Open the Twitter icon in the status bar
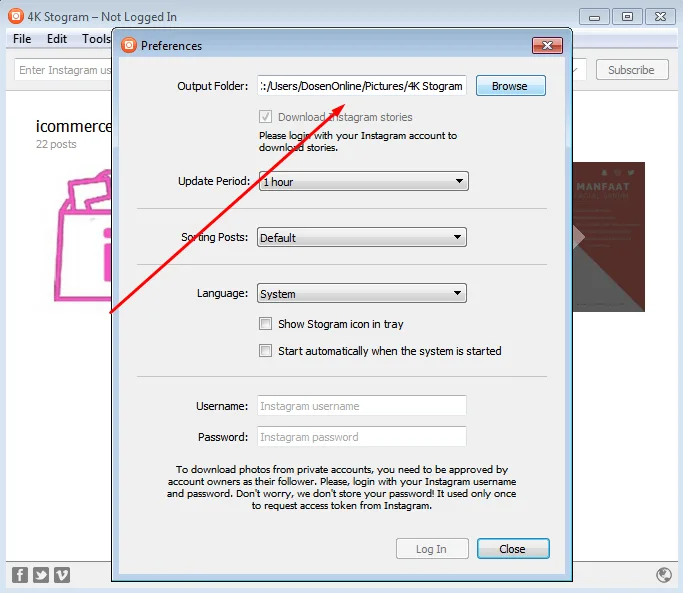The height and width of the screenshot is (593, 683). click(41, 575)
